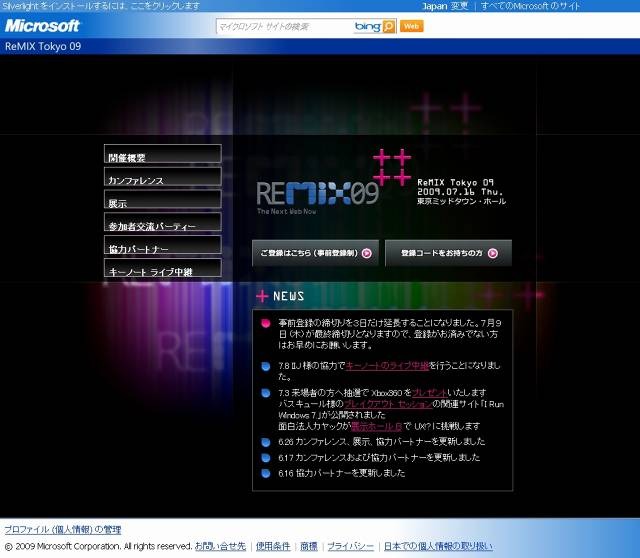Click the blue bullet beside 7.3 news item

[x=266, y=393]
